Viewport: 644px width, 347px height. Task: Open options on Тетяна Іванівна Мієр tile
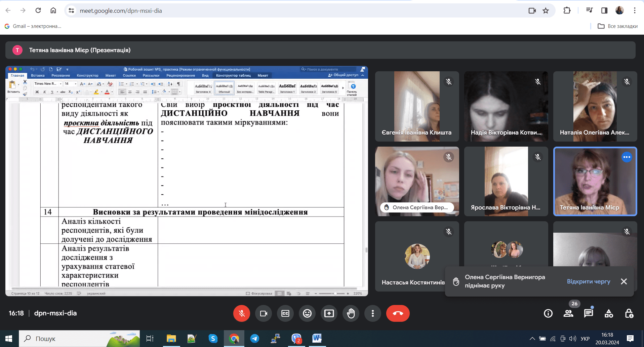pos(627,157)
